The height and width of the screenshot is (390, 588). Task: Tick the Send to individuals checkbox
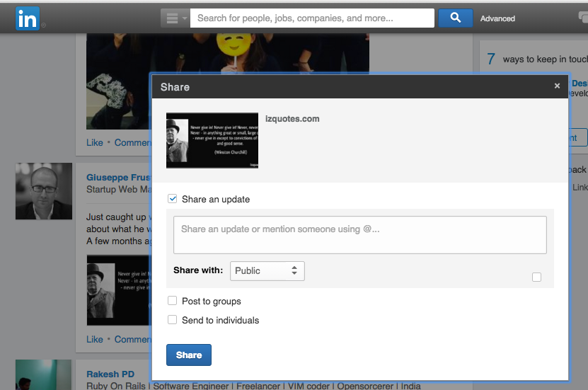coord(173,320)
